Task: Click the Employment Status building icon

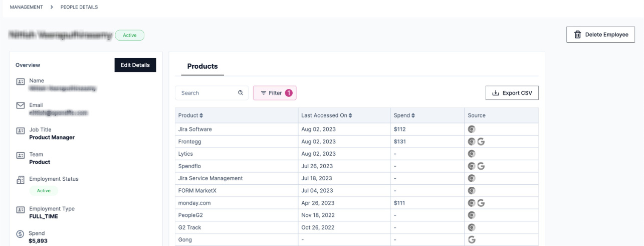Action: click(x=21, y=180)
